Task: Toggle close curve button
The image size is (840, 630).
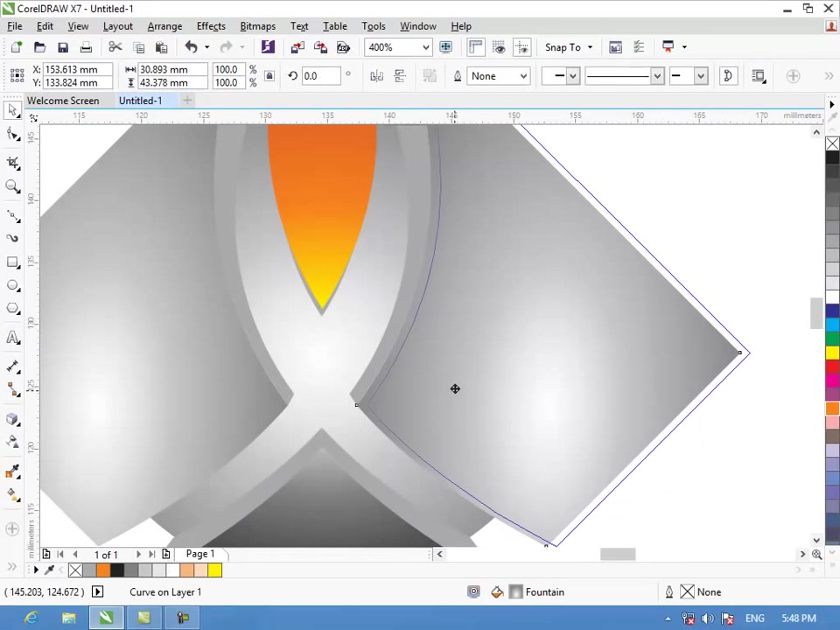Action: click(x=728, y=76)
